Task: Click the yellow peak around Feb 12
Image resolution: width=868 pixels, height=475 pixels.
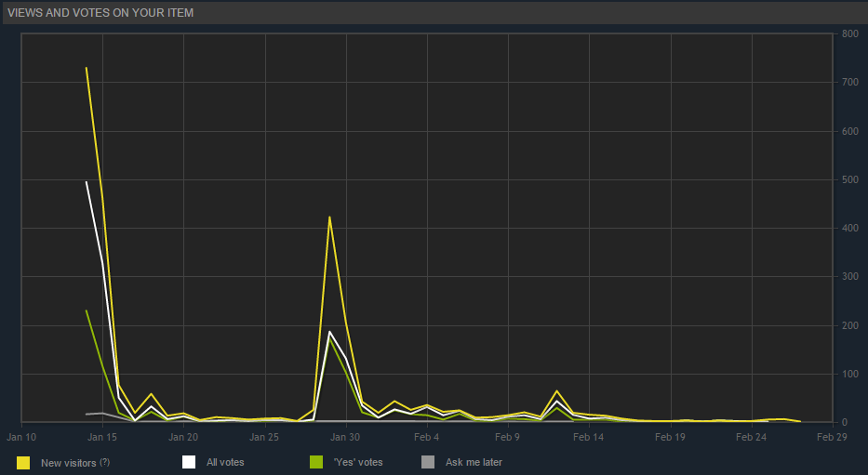Action: (556, 391)
